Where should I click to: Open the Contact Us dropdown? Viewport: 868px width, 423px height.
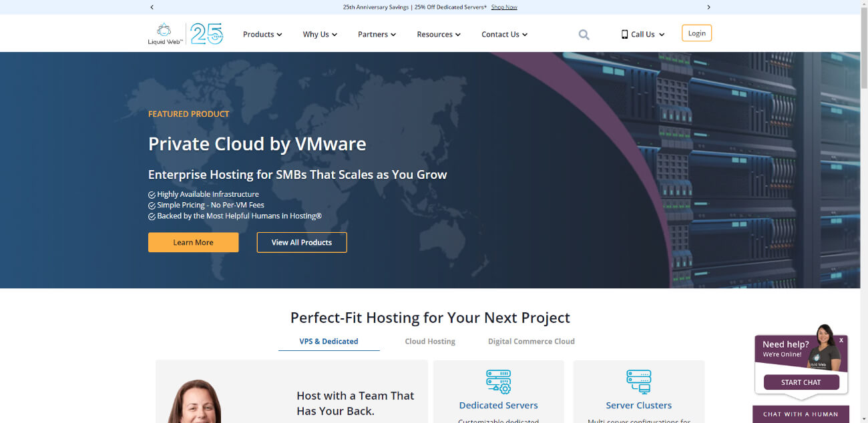pyautogui.click(x=504, y=34)
